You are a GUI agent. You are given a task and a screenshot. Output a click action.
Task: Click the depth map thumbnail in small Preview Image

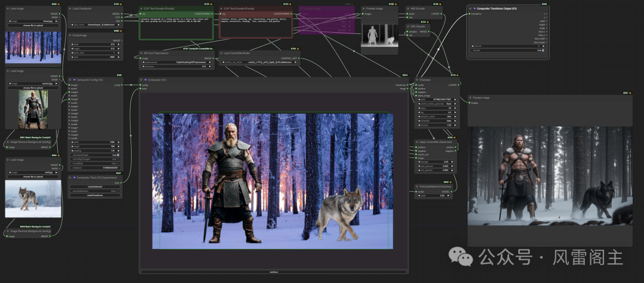379,35
